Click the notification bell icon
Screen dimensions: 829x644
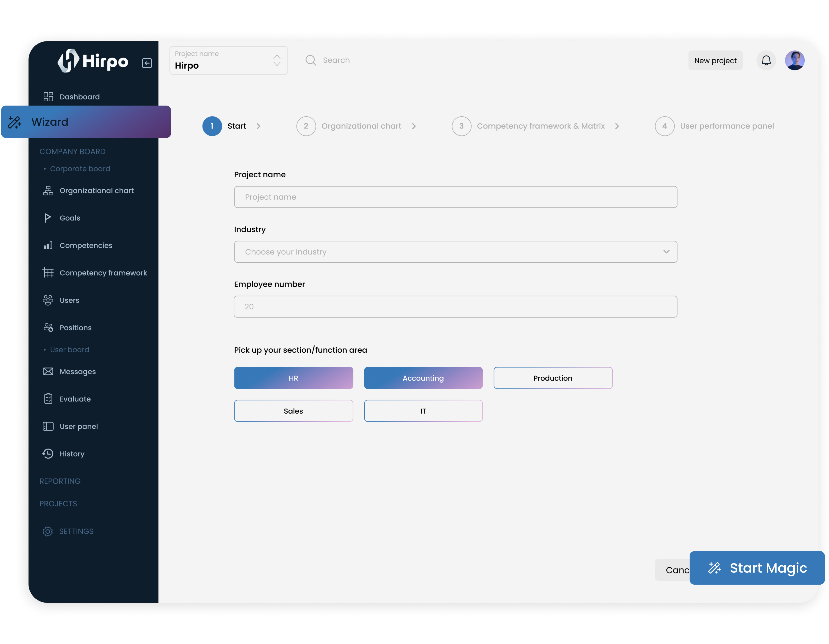(x=766, y=60)
